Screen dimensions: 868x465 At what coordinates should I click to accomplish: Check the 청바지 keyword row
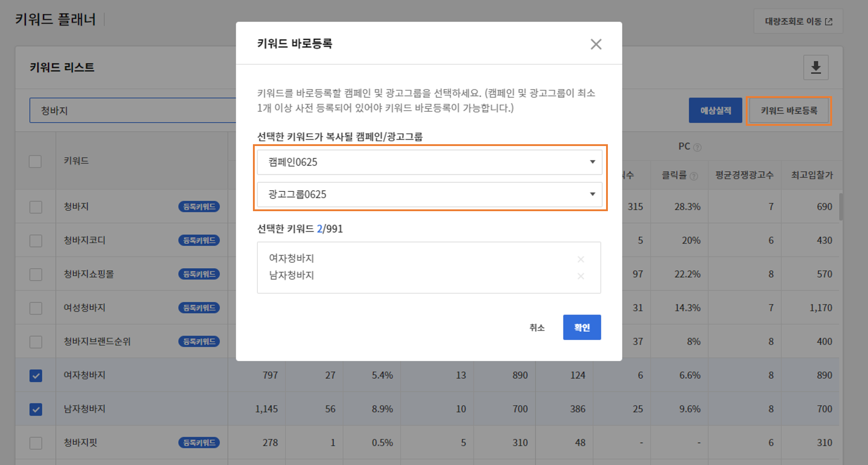tap(35, 207)
